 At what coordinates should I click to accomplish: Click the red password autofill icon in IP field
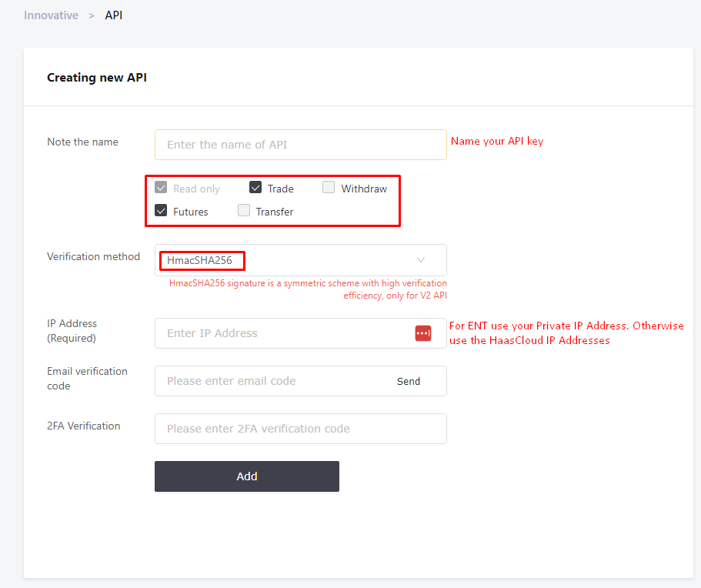click(423, 332)
